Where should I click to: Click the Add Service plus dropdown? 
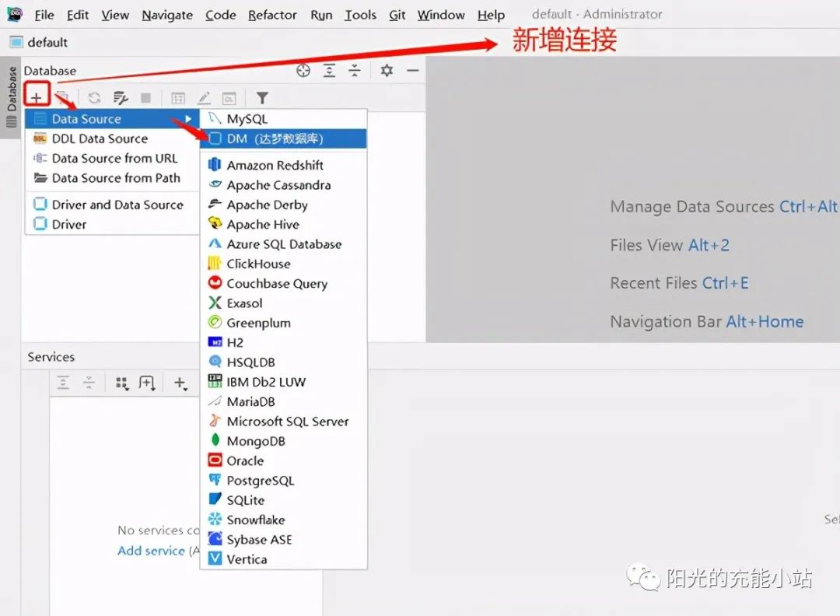[x=180, y=383]
